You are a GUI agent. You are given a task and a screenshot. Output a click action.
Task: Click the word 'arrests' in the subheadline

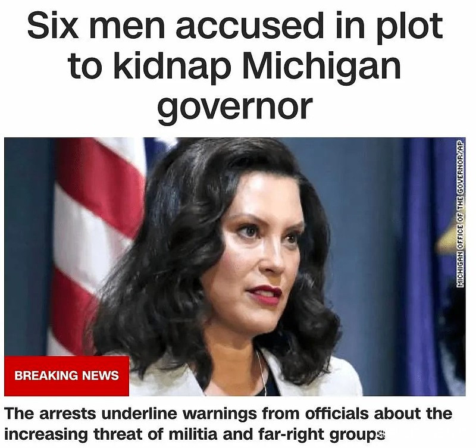68,414
